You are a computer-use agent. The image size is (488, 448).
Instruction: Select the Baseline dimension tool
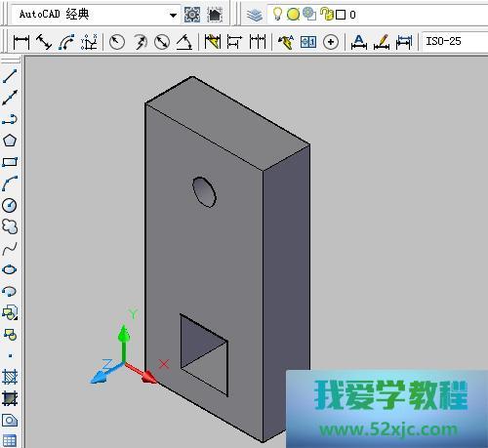234,42
